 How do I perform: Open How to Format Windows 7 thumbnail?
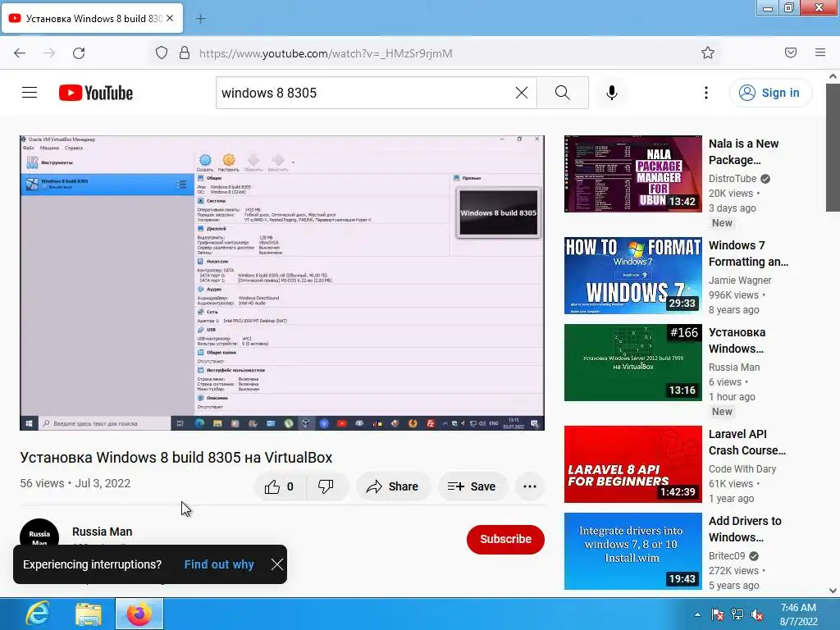[633, 276]
